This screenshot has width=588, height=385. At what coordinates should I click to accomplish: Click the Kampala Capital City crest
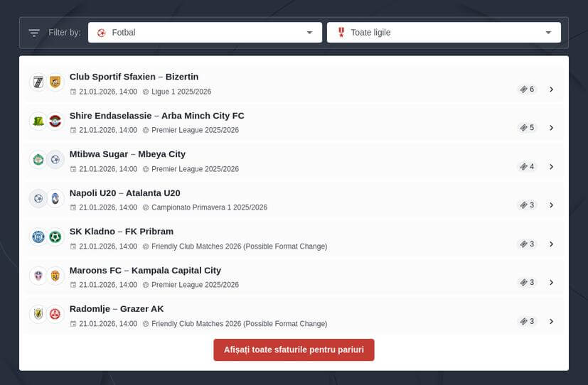pyautogui.click(x=55, y=276)
